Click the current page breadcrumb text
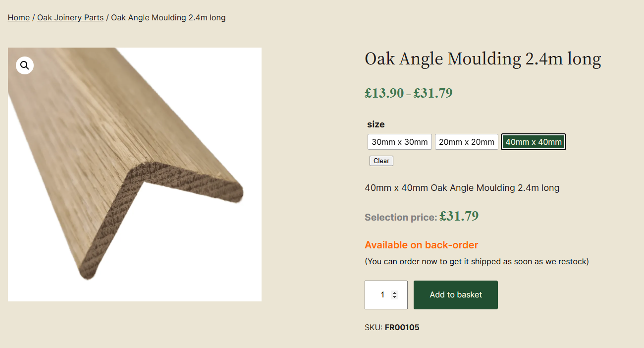The height and width of the screenshot is (348, 644). [168, 18]
